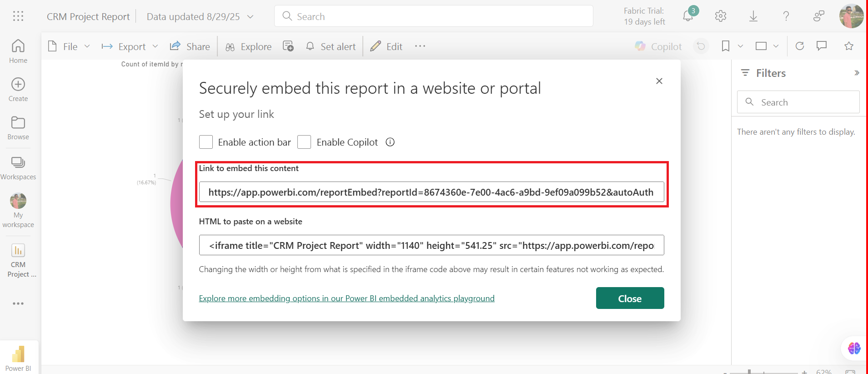868x374 pixels.
Task: Click Explore in the toolbar
Action: tap(248, 46)
